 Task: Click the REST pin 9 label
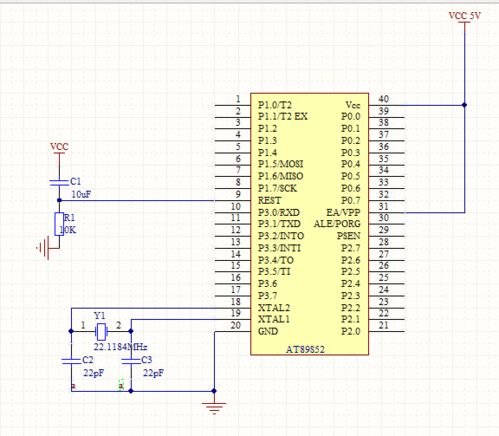coord(269,201)
